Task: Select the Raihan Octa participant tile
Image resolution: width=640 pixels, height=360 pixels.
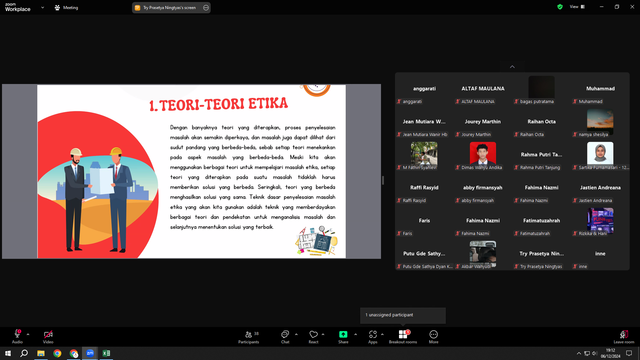Action: pyautogui.click(x=542, y=122)
